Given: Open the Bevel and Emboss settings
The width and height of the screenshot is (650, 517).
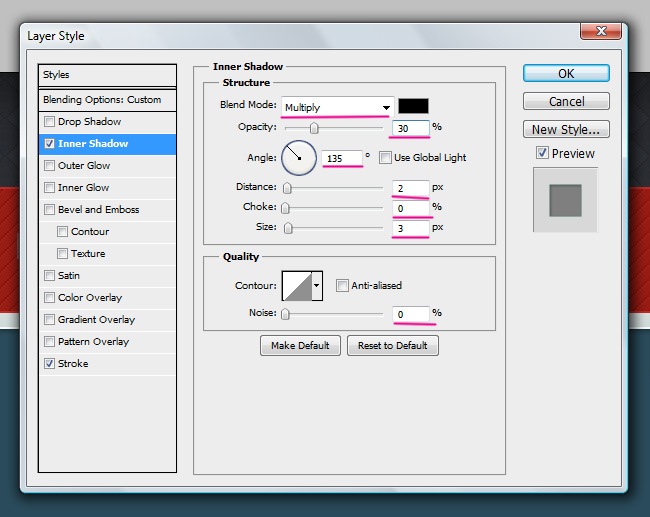Looking at the screenshot, I should (x=98, y=210).
